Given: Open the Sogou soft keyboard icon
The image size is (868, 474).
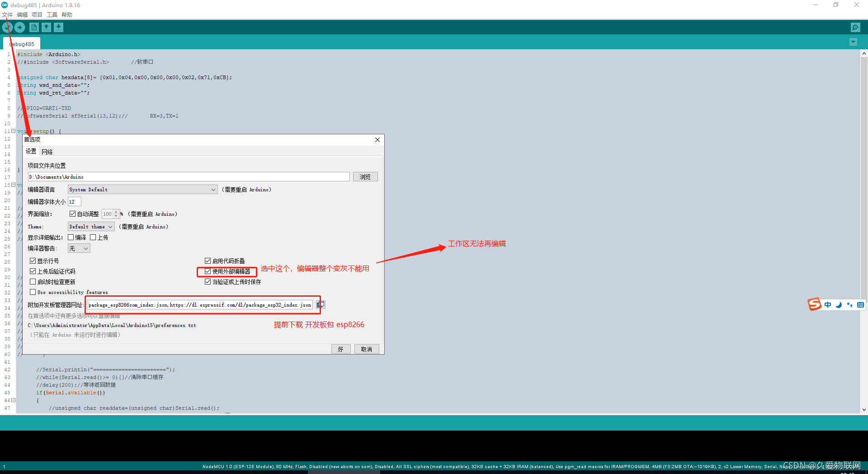Looking at the screenshot, I should click(x=860, y=305).
